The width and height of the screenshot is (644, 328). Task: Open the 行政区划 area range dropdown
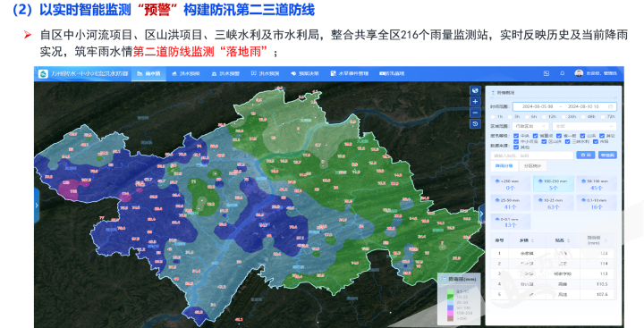click(x=530, y=126)
